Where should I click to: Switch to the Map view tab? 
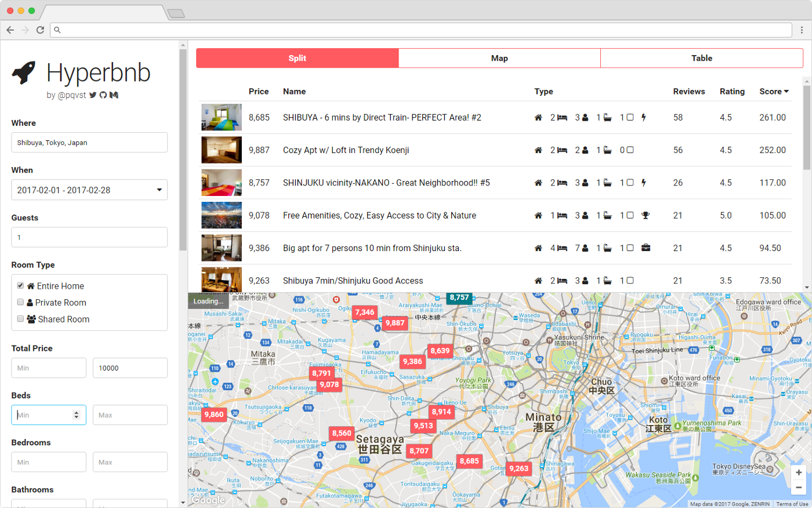coord(499,58)
